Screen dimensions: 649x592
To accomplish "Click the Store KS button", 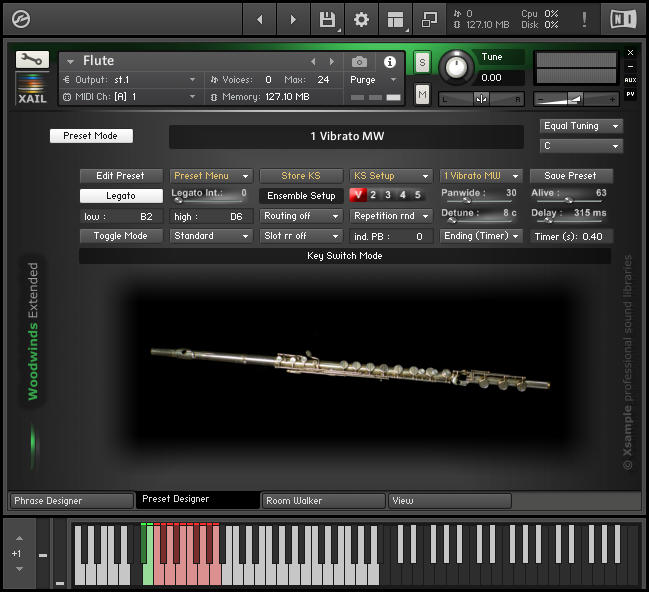I will (301, 176).
